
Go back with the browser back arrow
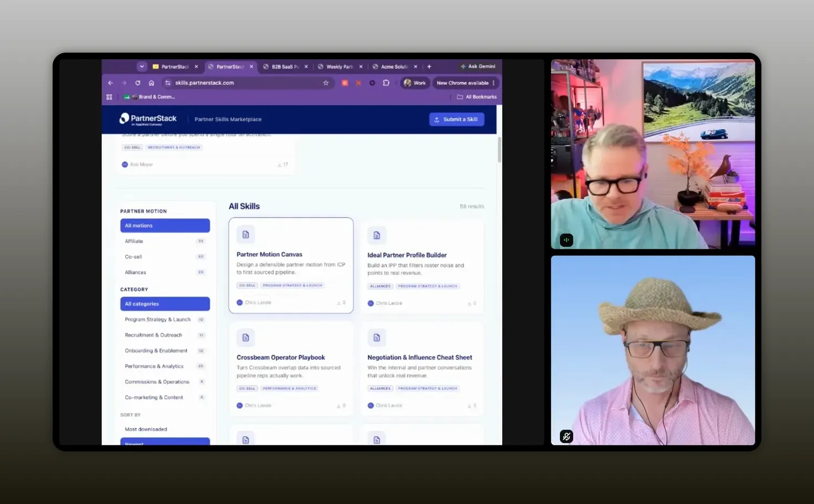[x=111, y=83]
